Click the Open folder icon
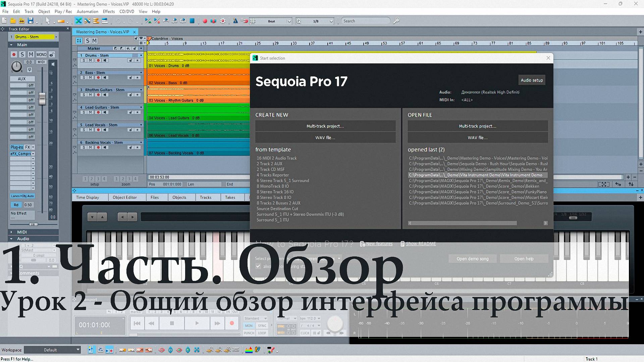The height and width of the screenshot is (362, 644). coord(13,21)
